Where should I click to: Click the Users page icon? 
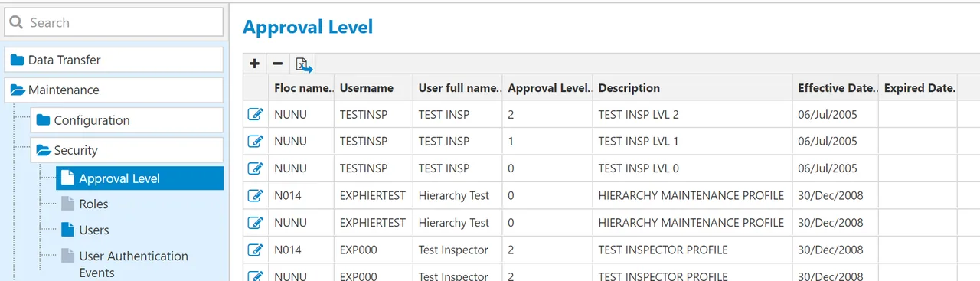point(67,230)
